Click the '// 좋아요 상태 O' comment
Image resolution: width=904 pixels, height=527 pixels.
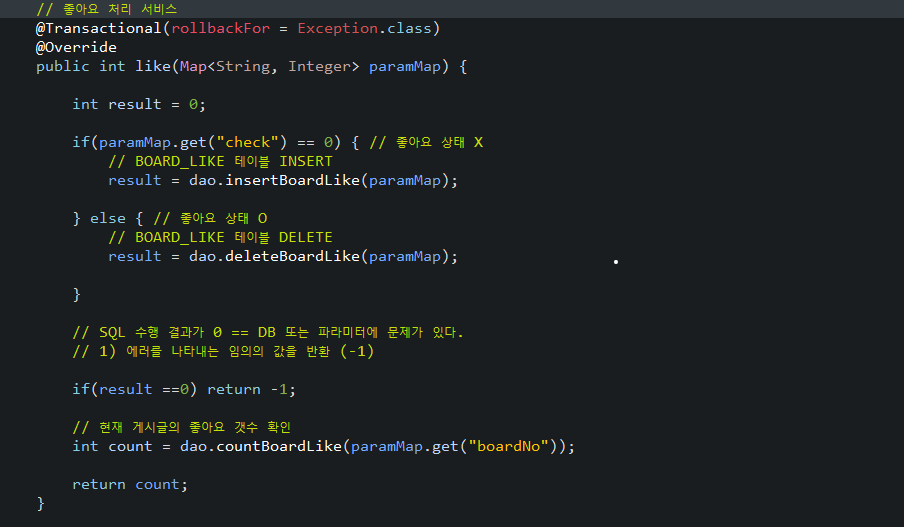point(210,219)
